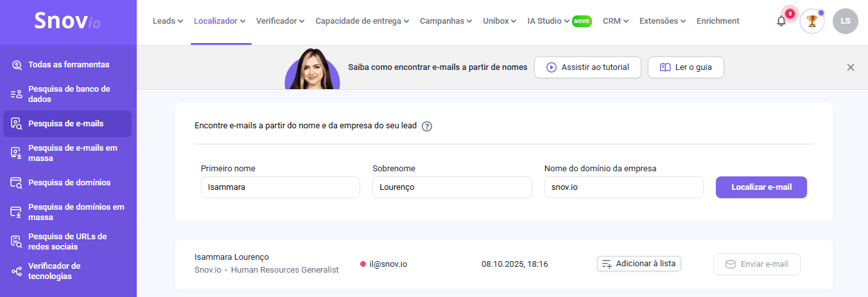Click Assistir ao tutorial button

coord(587,67)
